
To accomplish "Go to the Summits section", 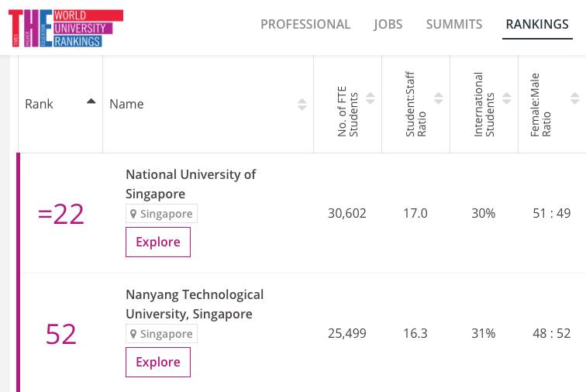I will click(454, 25).
